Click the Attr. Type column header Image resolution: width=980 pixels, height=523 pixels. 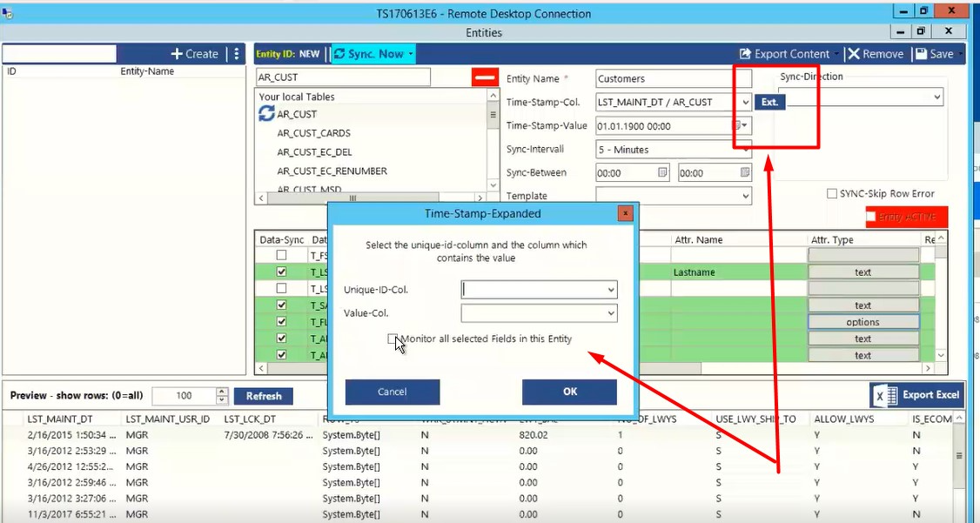point(832,239)
